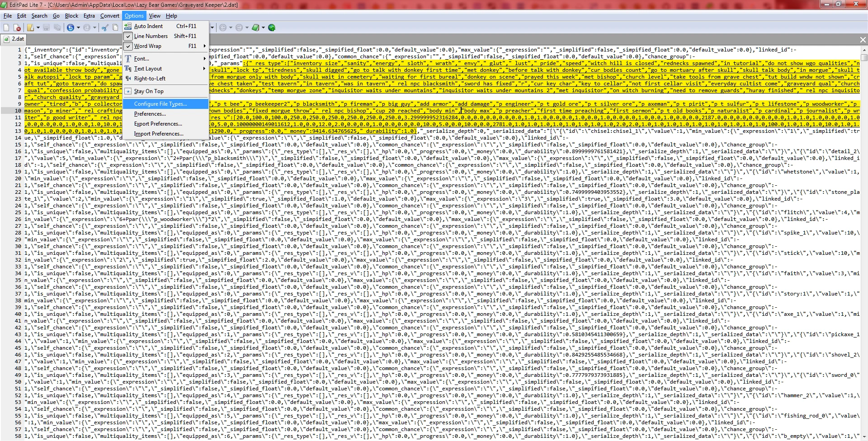Screen dimensions: 868x441
Task: Open Preferences from the Options menu
Action: [x=165, y=114]
